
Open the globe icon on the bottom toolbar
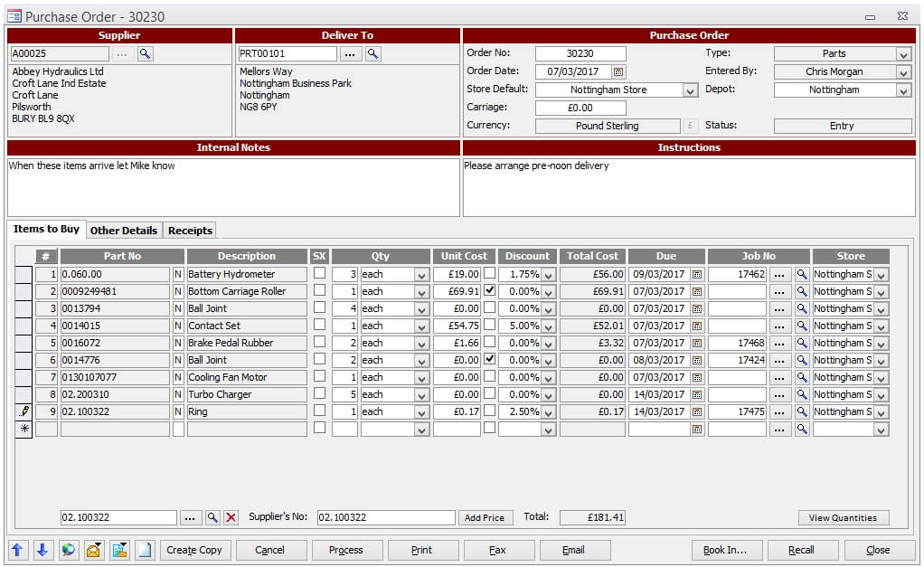pos(68,550)
